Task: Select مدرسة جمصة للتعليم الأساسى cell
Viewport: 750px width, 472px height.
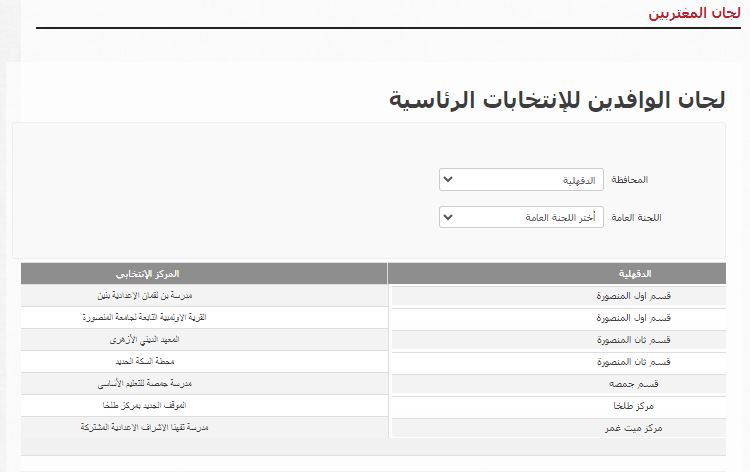Action: coord(204,384)
